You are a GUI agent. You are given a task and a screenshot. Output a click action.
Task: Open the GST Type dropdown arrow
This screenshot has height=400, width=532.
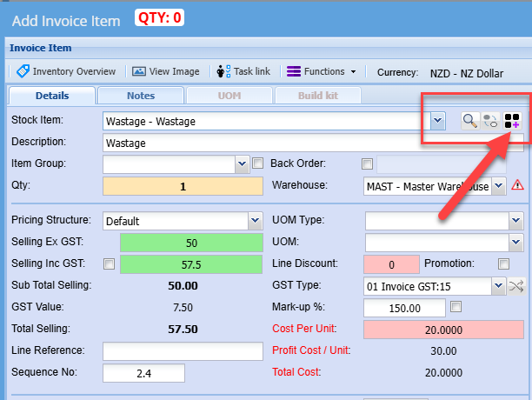(x=498, y=286)
